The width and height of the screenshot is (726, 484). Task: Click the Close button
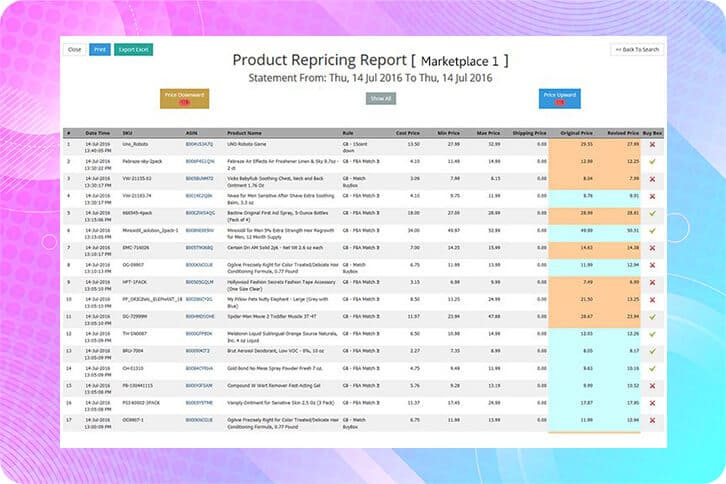75,50
